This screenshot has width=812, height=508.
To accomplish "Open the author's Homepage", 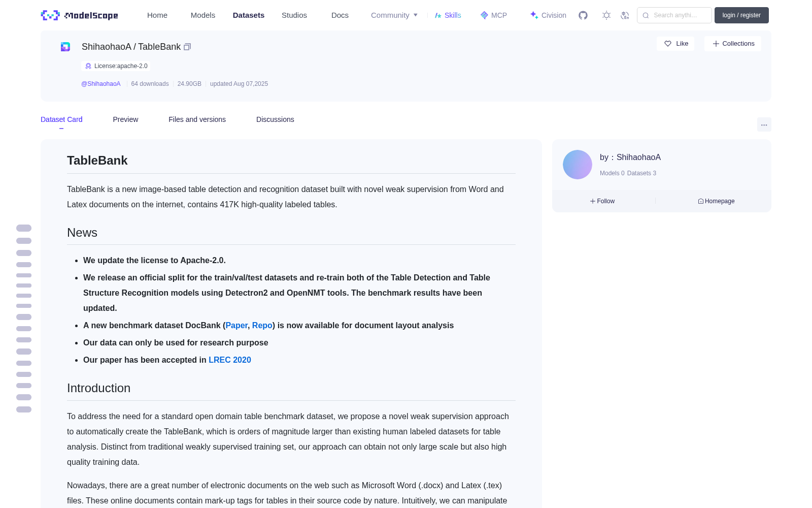I will 716,201.
